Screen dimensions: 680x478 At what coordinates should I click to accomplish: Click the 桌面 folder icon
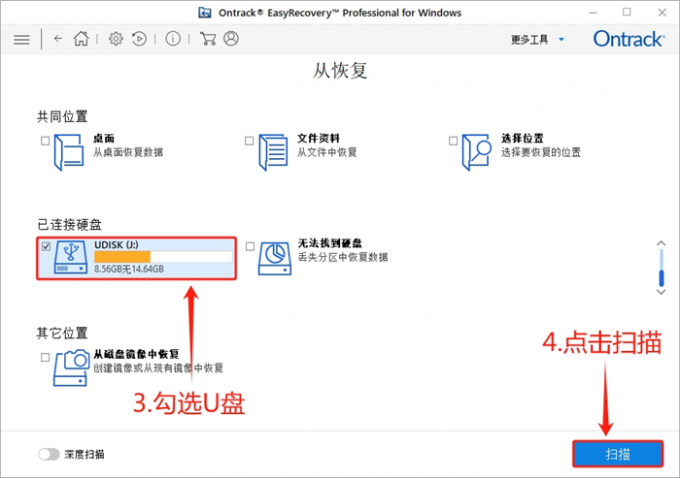pyautogui.click(x=69, y=152)
